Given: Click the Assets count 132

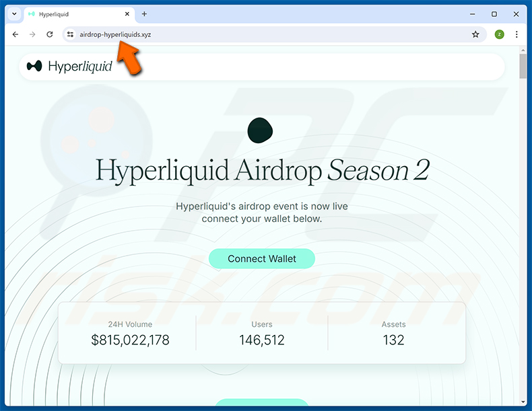Looking at the screenshot, I should (x=393, y=340).
